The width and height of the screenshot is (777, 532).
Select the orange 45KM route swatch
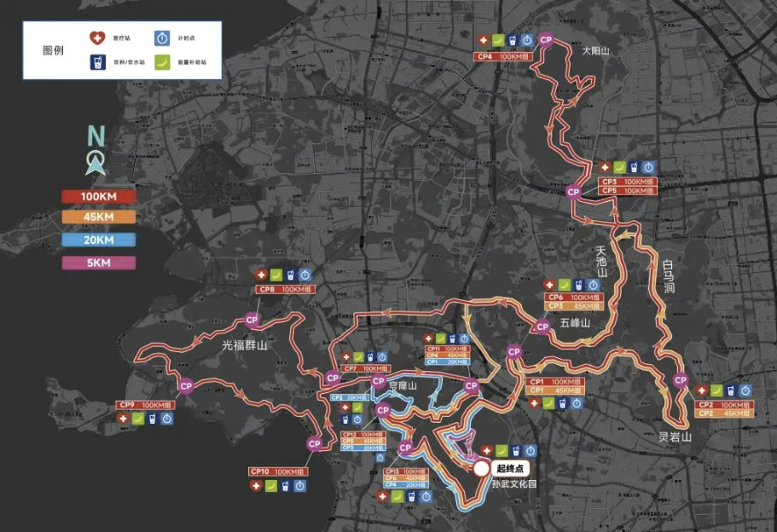coord(99,218)
